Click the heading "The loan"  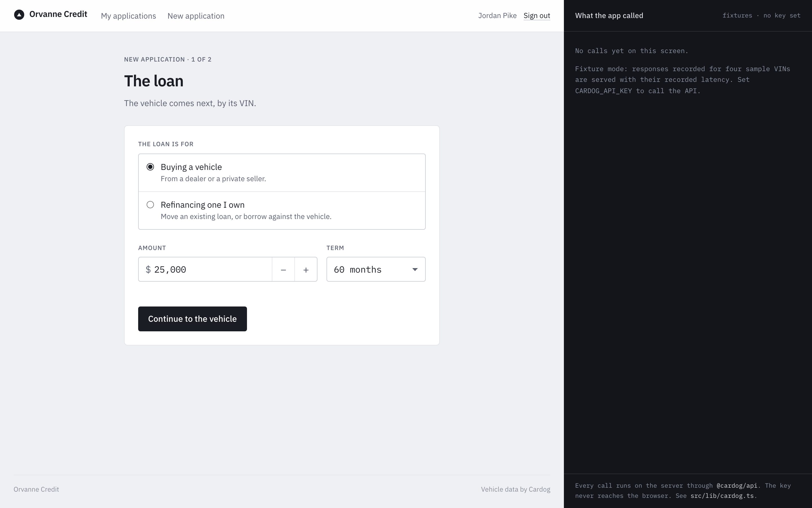point(154,81)
